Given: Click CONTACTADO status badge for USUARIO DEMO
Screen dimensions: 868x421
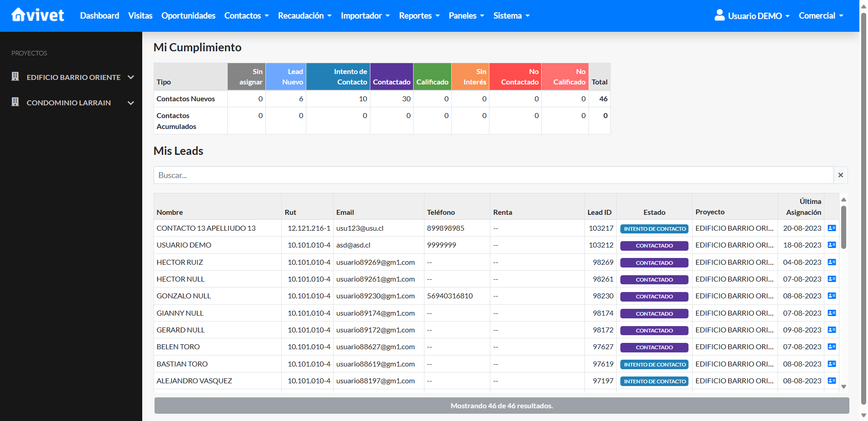Looking at the screenshot, I should [x=654, y=246].
